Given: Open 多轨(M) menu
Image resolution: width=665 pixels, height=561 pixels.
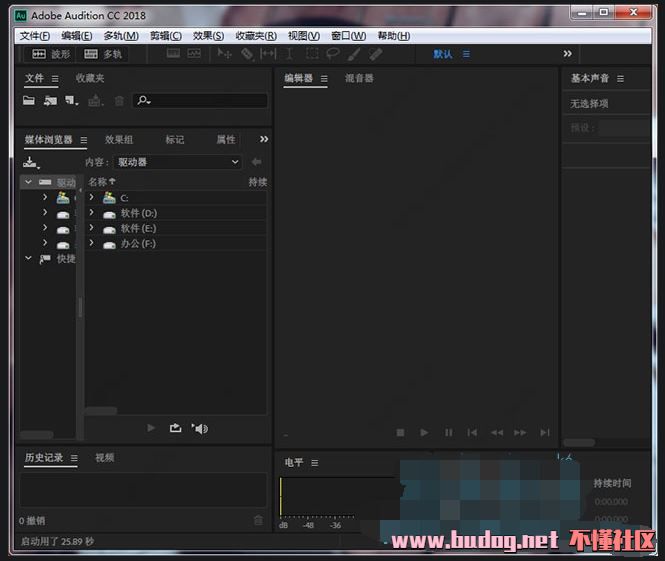Looking at the screenshot, I should 121,36.
